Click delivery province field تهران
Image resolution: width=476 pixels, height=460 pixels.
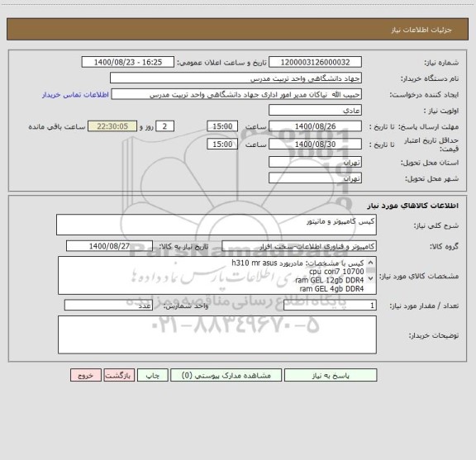point(315,162)
